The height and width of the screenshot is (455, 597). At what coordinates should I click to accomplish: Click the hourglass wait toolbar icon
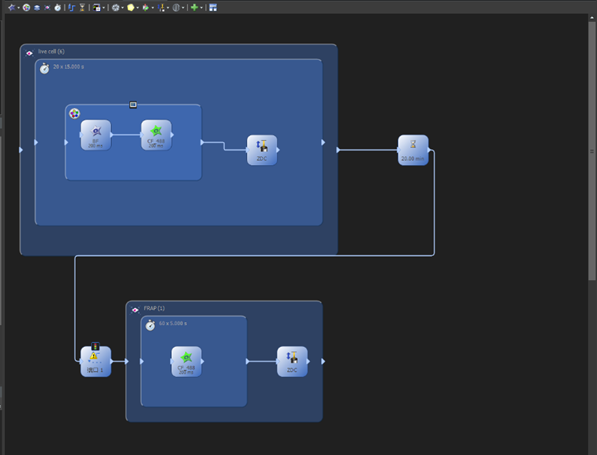tap(82, 7)
